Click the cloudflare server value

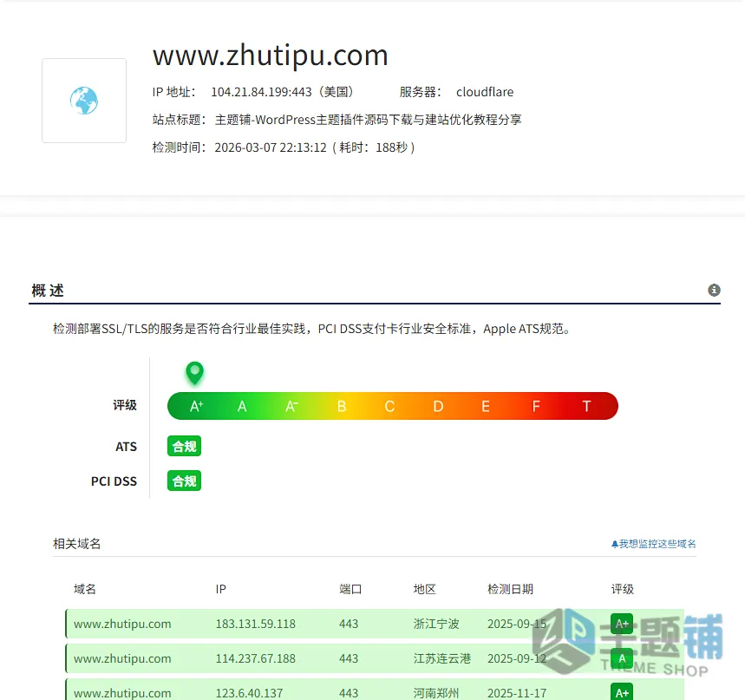point(485,92)
